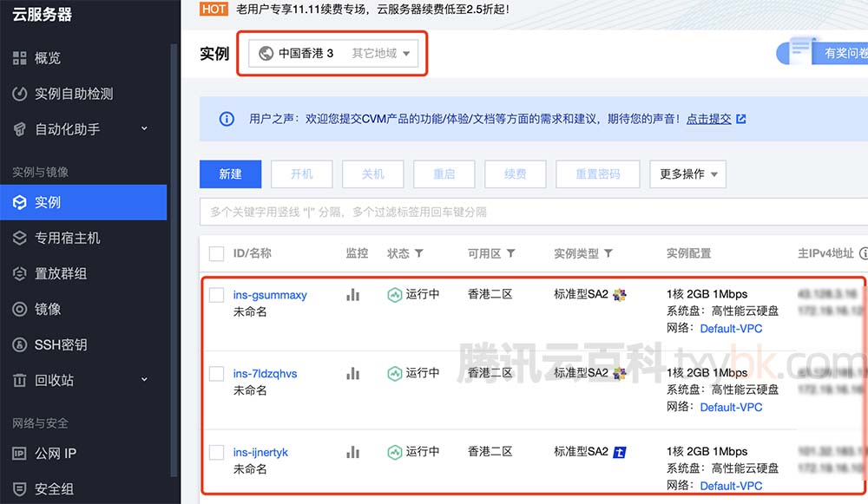Click the SSH密钥 key icon
The image size is (868, 504).
(x=19, y=344)
